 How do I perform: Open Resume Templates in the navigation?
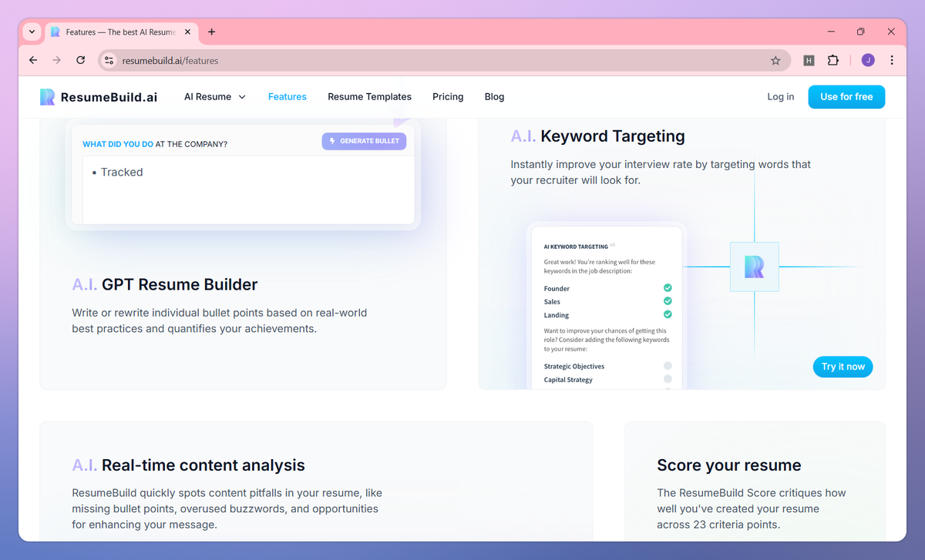pos(369,97)
